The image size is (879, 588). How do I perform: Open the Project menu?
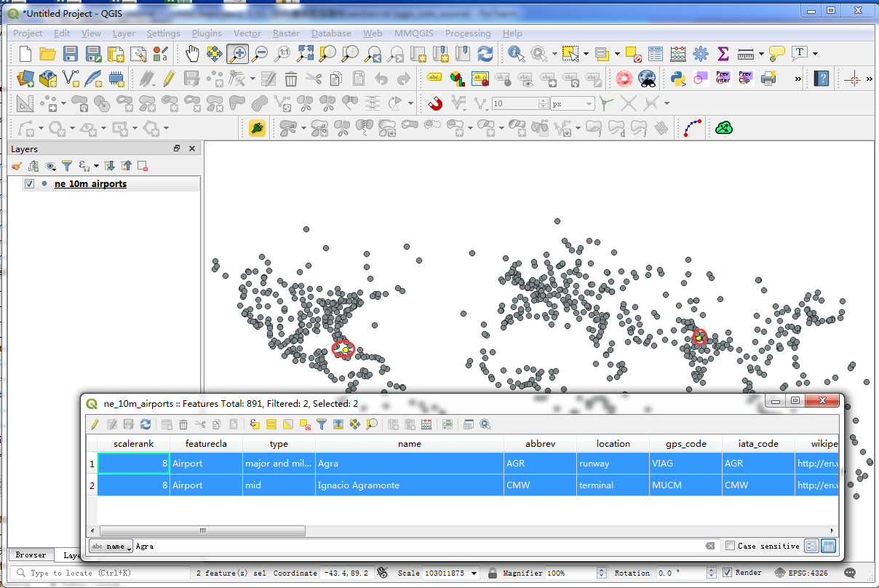click(28, 33)
